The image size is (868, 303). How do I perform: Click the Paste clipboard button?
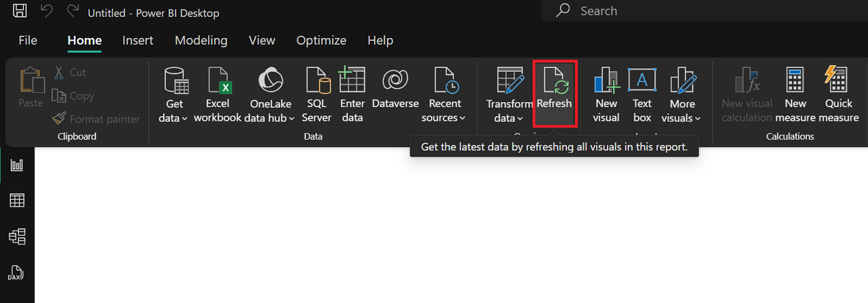[31, 88]
